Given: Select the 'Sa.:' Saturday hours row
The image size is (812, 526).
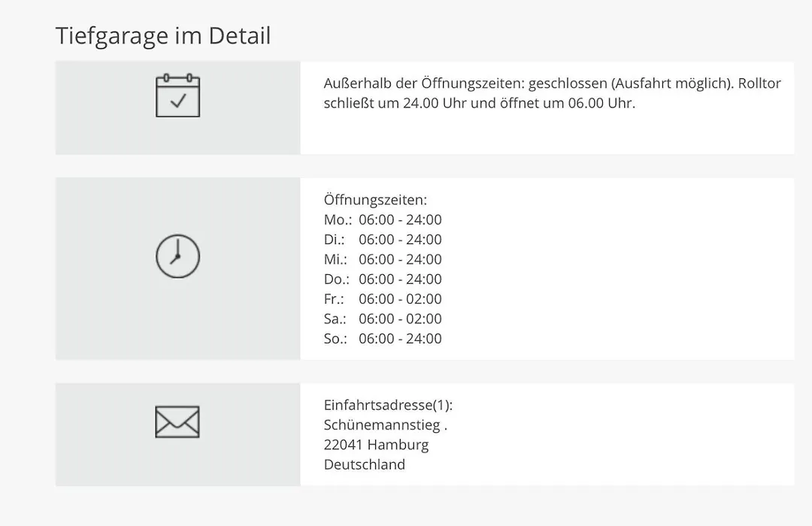Looking at the screenshot, I should [383, 319].
